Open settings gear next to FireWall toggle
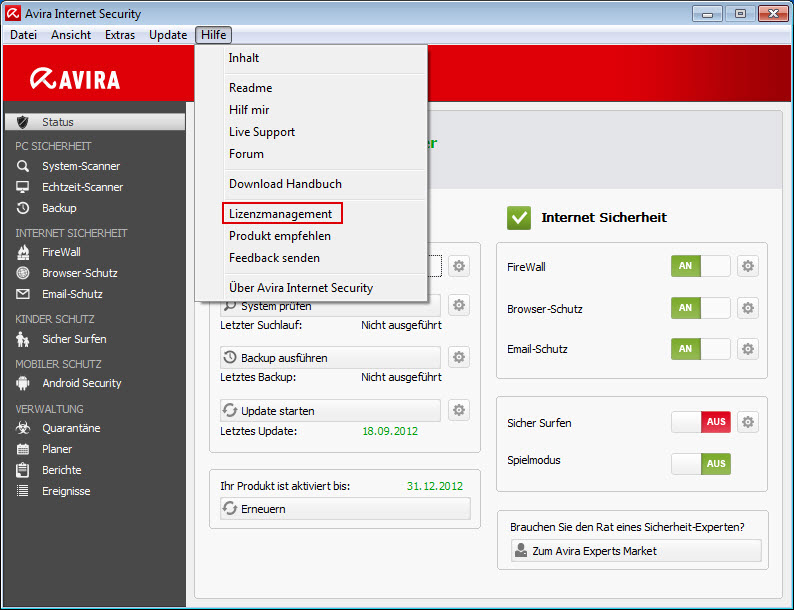This screenshot has height=610, width=794. pyautogui.click(x=748, y=266)
